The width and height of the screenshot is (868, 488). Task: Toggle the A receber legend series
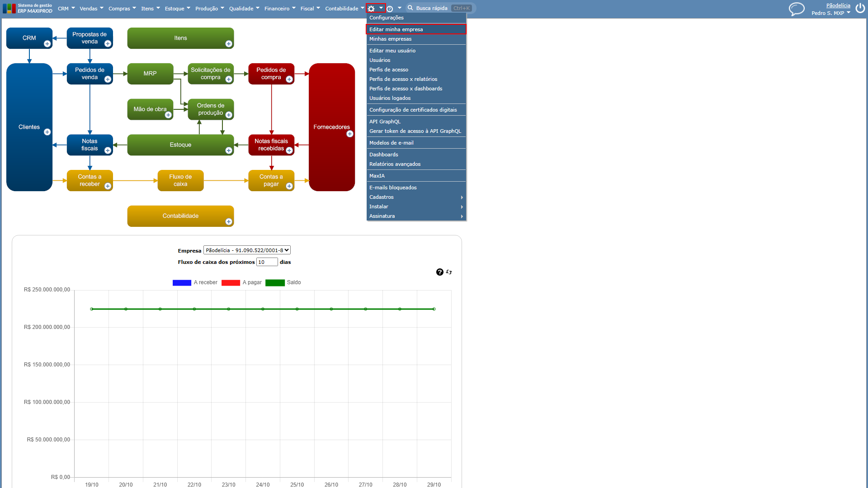pos(195,282)
